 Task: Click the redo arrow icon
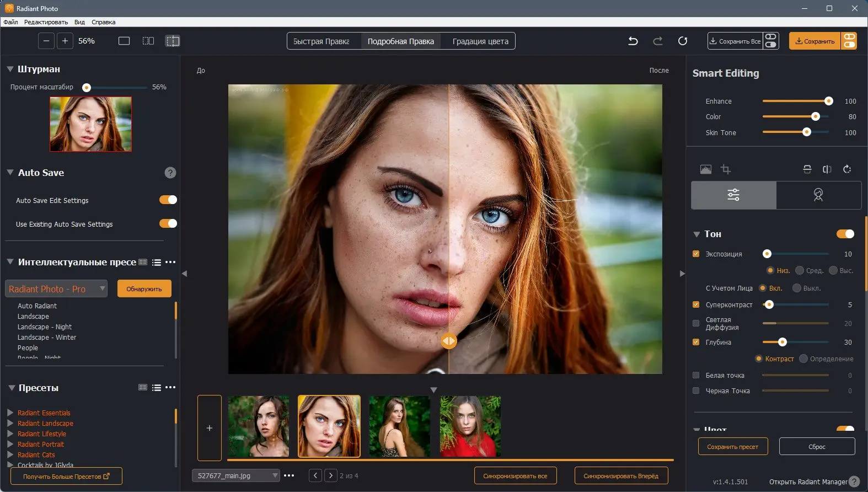point(658,41)
